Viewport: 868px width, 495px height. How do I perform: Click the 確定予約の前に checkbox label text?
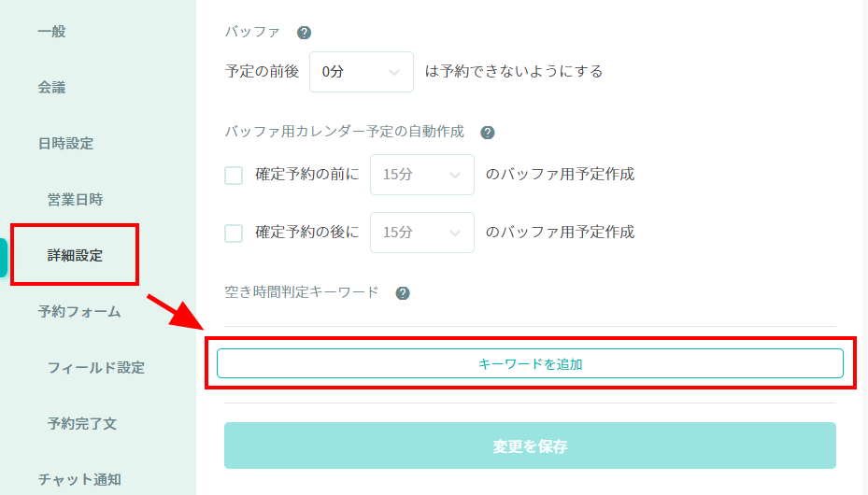(x=306, y=175)
